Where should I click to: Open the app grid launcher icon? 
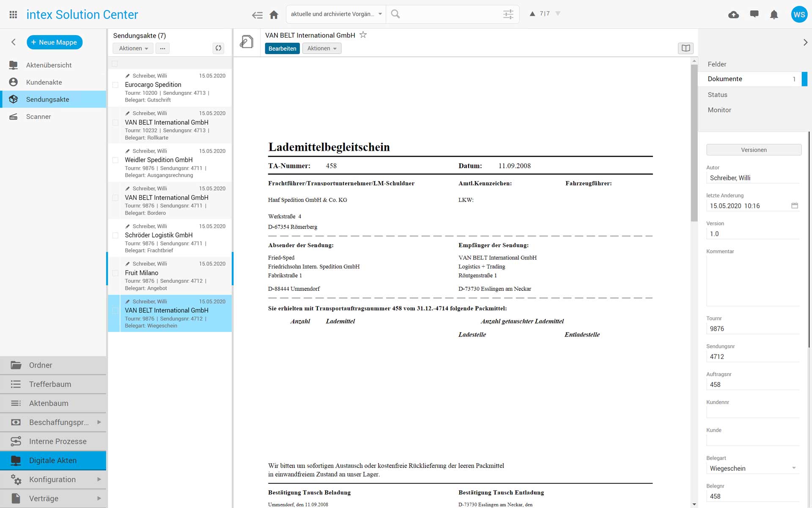pyautogui.click(x=13, y=15)
